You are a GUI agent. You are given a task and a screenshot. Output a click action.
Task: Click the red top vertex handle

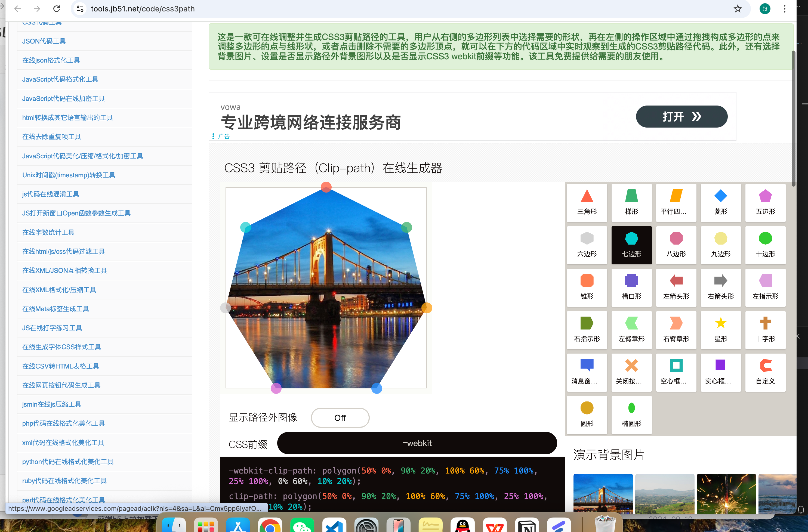click(326, 187)
